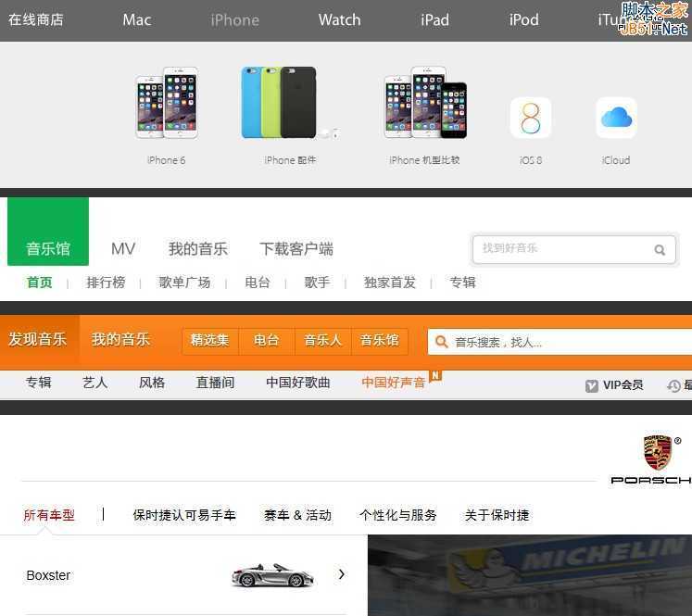Click the orange 音乐馆 button

click(x=380, y=341)
